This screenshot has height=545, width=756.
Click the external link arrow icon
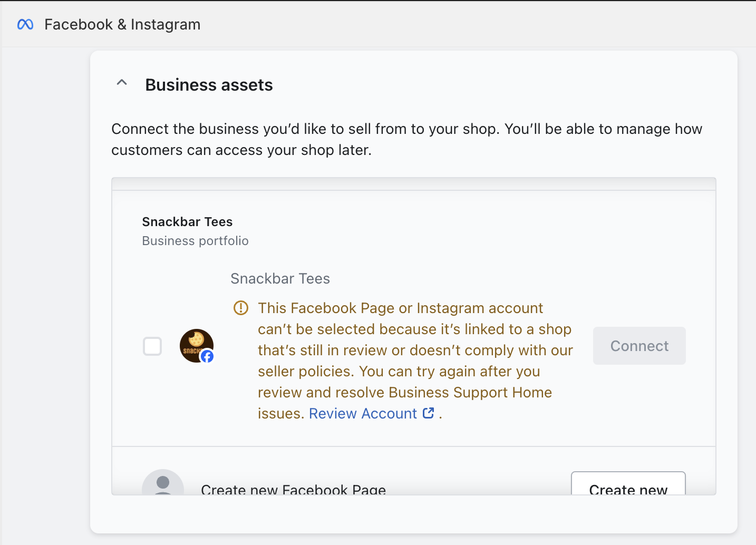pos(429,413)
